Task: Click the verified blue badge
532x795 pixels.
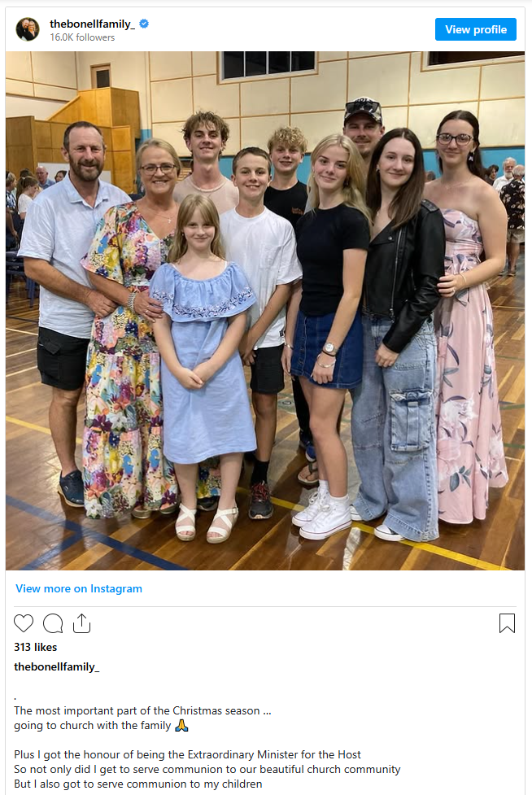Action: point(144,24)
